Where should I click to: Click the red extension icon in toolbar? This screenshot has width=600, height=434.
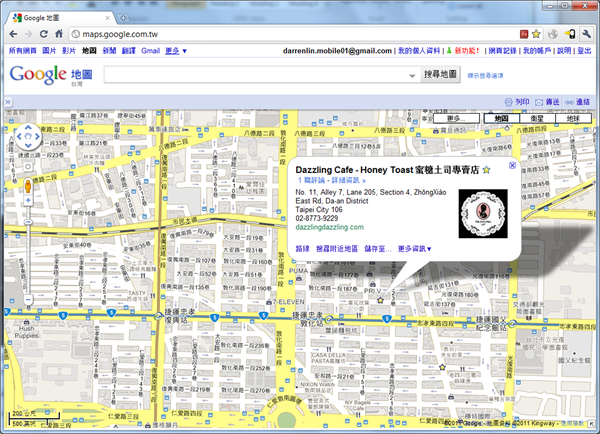point(524,34)
